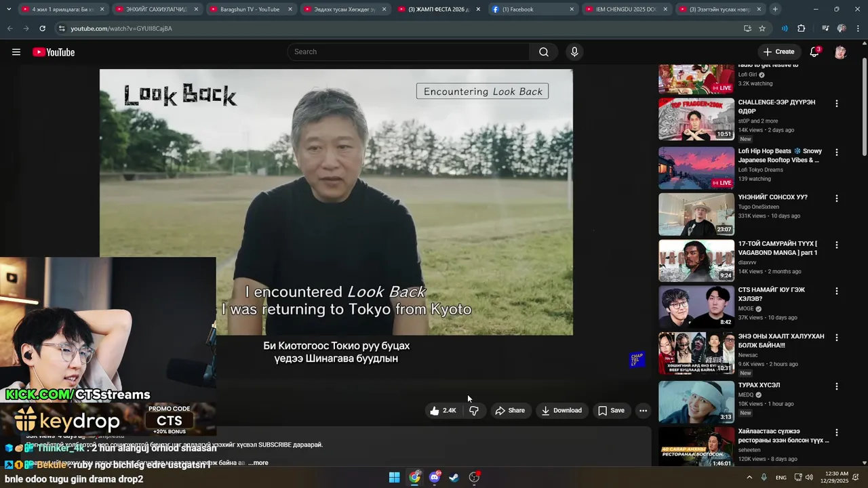
Task: Click the address bar URL
Action: [x=121, y=28]
